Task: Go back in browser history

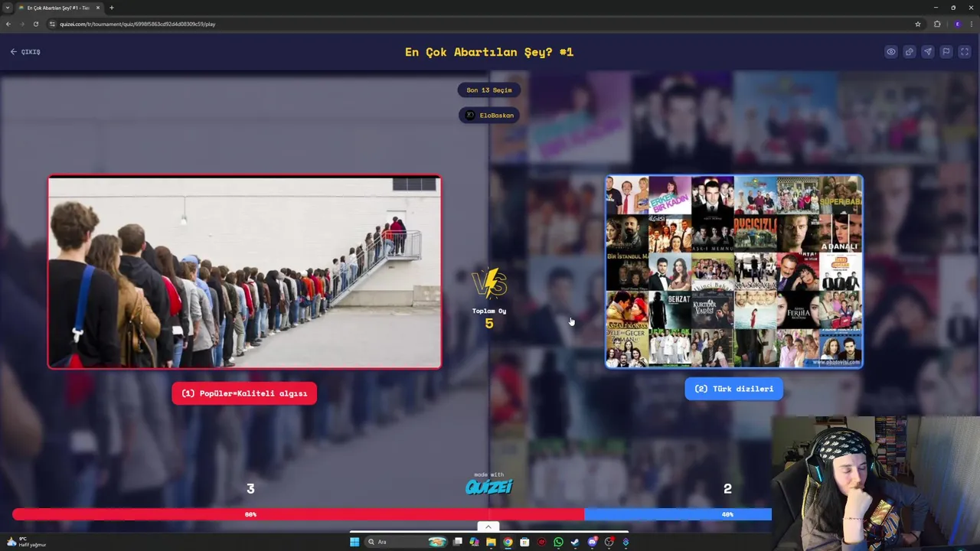Action: point(8,24)
